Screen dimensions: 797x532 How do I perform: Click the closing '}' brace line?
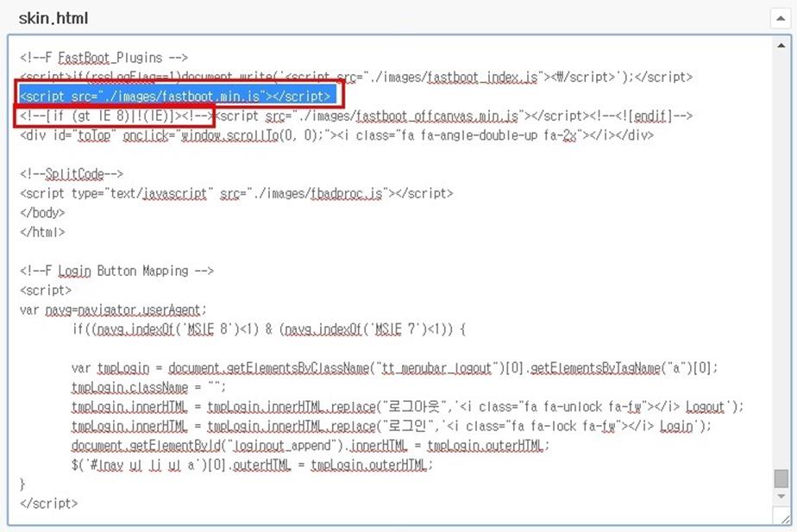point(22,484)
